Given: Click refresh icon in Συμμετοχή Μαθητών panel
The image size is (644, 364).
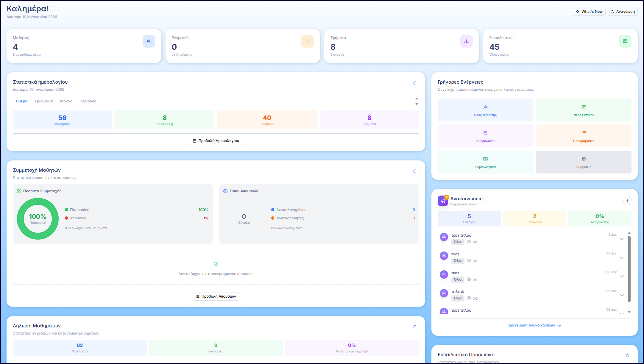Looking at the screenshot, I should click(415, 171).
